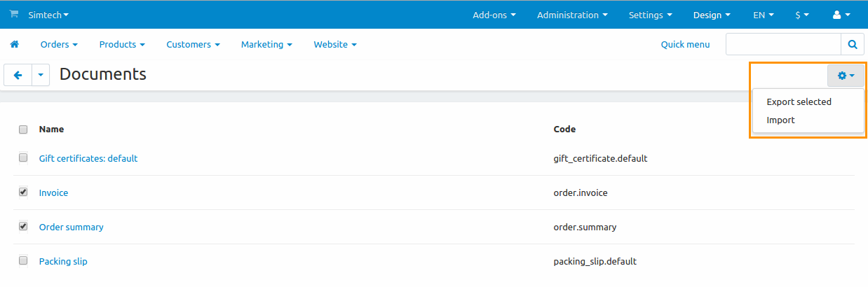The height and width of the screenshot is (287, 868).
Task: Open the Products menu
Action: point(122,44)
